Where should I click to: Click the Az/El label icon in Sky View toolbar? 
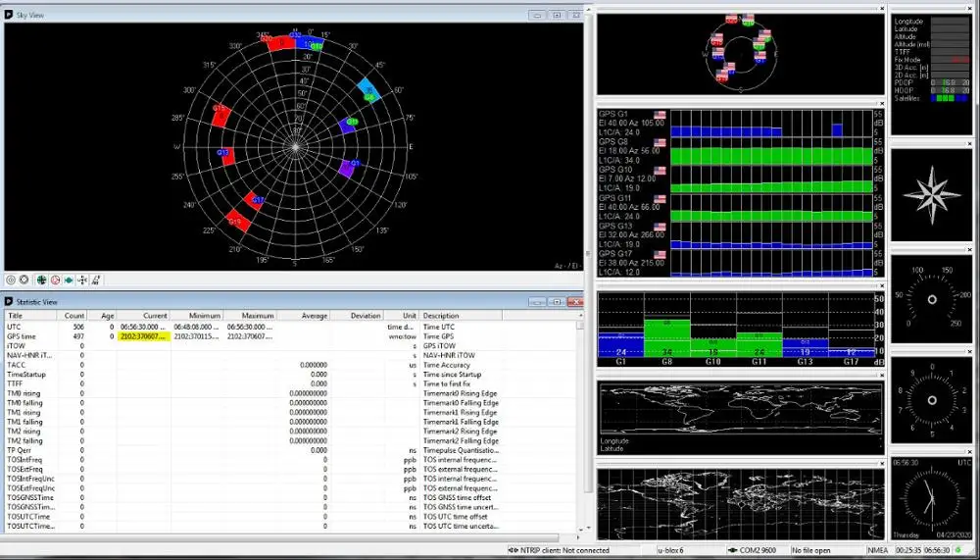[96, 280]
